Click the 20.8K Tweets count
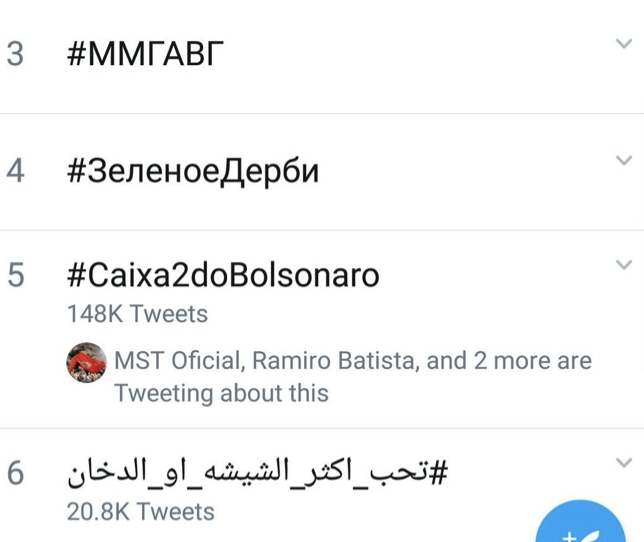 click(x=140, y=512)
